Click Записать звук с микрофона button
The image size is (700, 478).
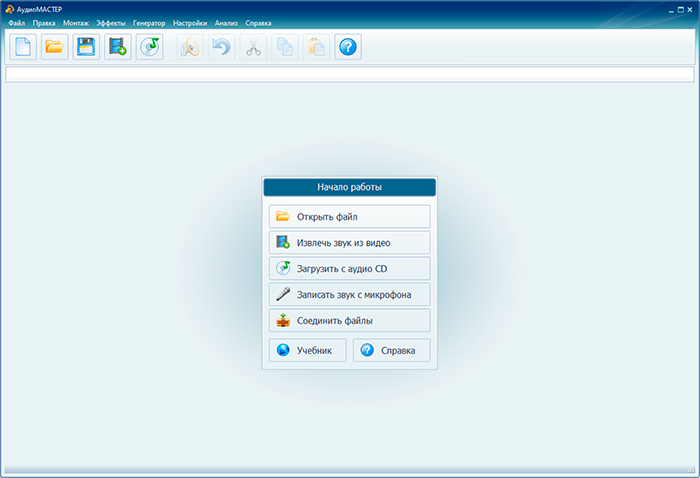350,294
